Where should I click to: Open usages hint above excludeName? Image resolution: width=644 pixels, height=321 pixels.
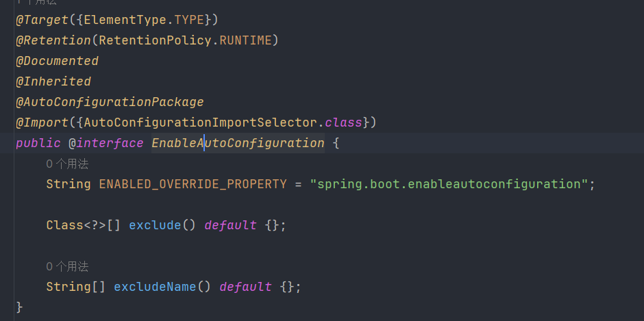point(67,267)
